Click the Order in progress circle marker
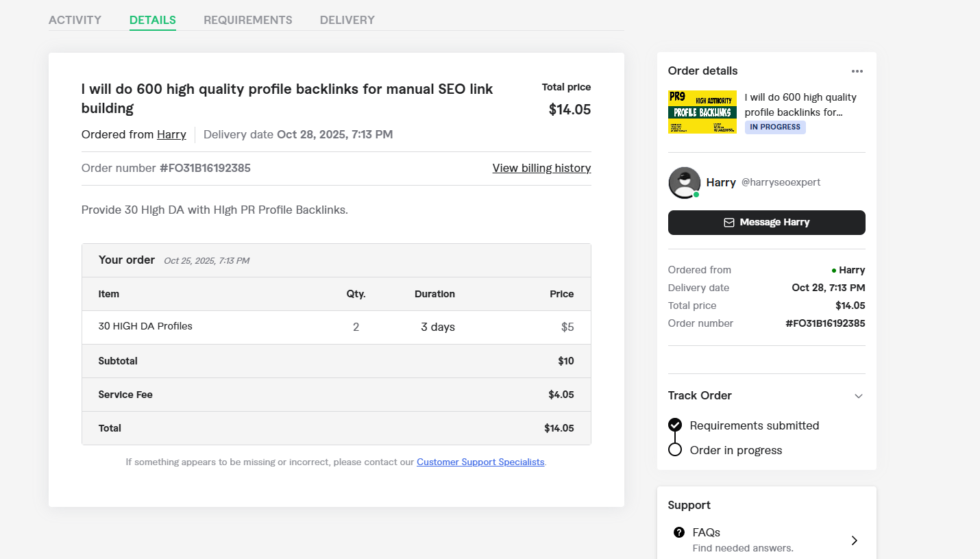This screenshot has width=980, height=559. click(x=675, y=450)
